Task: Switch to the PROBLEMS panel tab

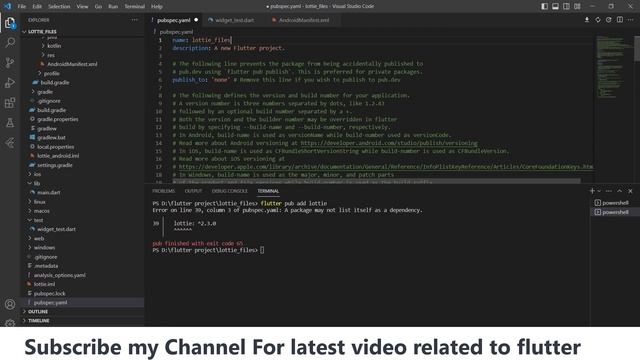Action: pos(163,191)
